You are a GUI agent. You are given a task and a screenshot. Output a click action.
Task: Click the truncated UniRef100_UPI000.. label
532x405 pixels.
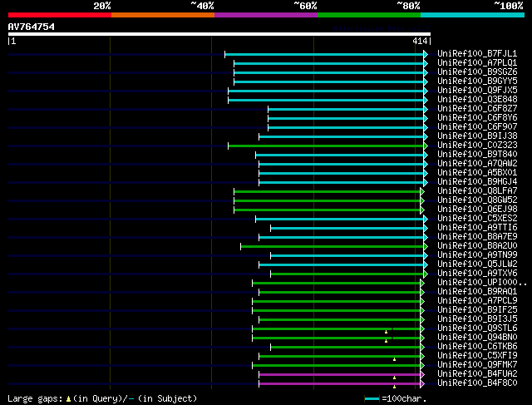(482, 283)
